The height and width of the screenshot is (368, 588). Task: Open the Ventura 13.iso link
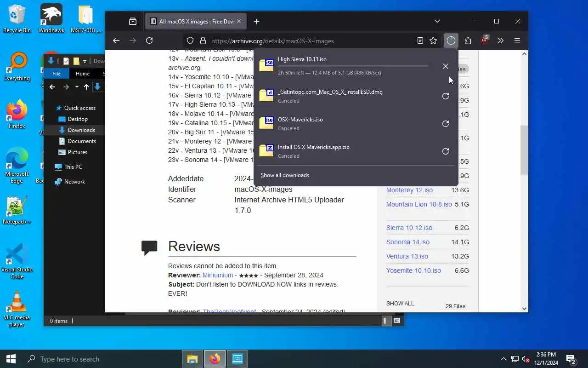pyautogui.click(x=407, y=256)
